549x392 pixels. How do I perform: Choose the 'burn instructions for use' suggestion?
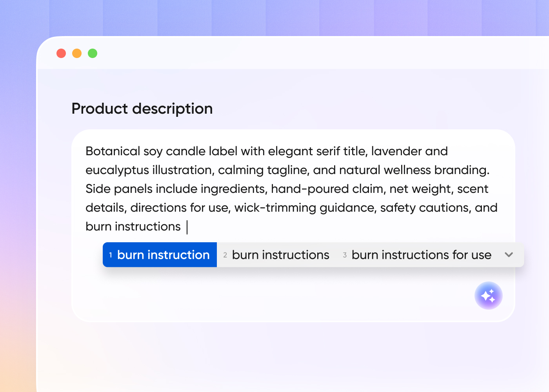[421, 255]
